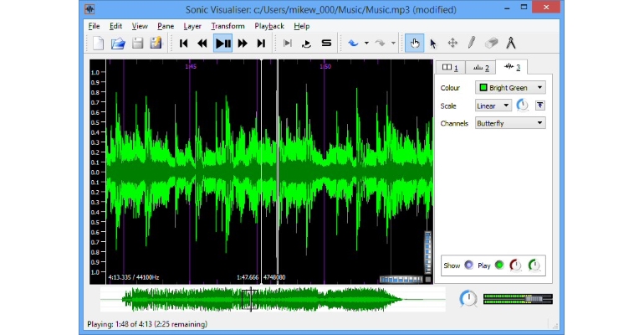The image size is (644, 335).
Task: Open an audio file with folder icon
Action: click(118, 44)
